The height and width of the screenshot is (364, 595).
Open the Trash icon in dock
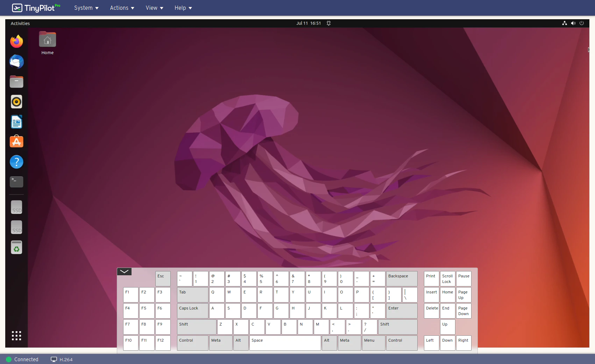click(16, 247)
